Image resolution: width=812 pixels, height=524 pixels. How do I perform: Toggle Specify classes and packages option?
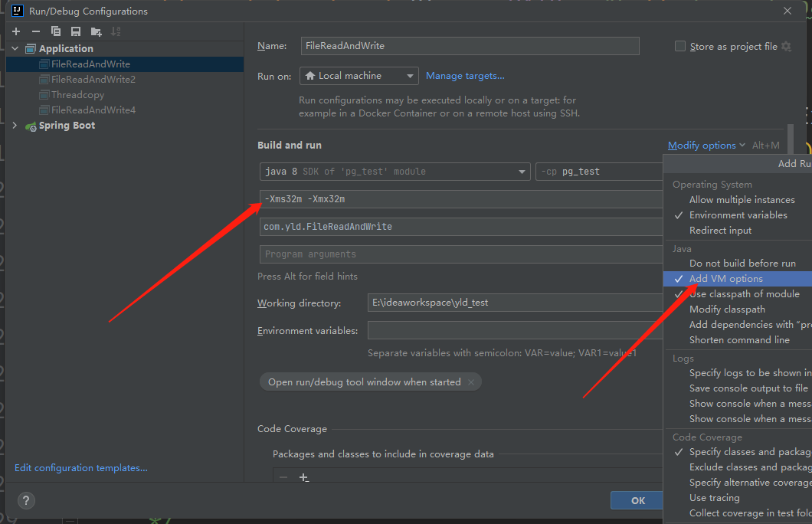pos(738,451)
